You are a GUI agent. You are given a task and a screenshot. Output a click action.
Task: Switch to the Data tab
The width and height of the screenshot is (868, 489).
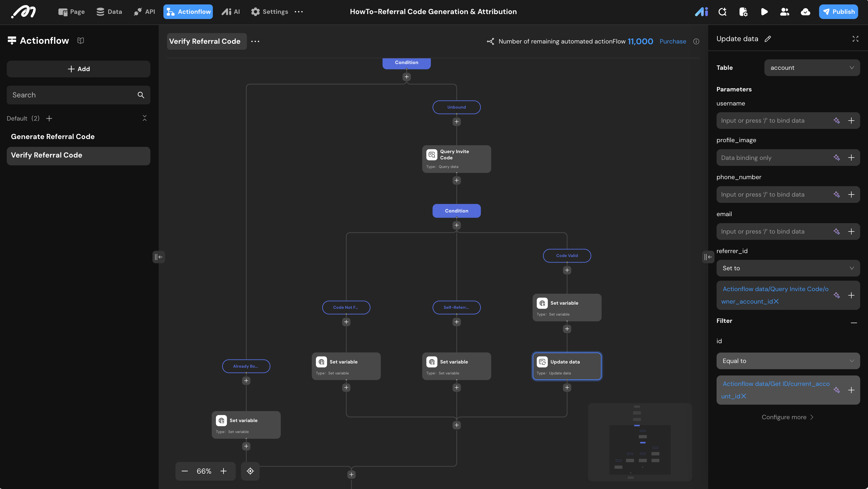(x=109, y=12)
